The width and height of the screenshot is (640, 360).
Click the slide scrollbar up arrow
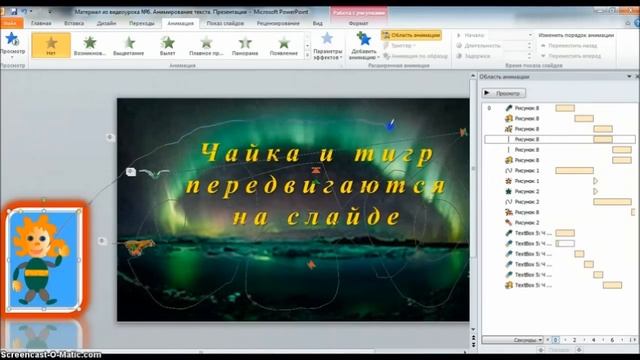coord(473,76)
